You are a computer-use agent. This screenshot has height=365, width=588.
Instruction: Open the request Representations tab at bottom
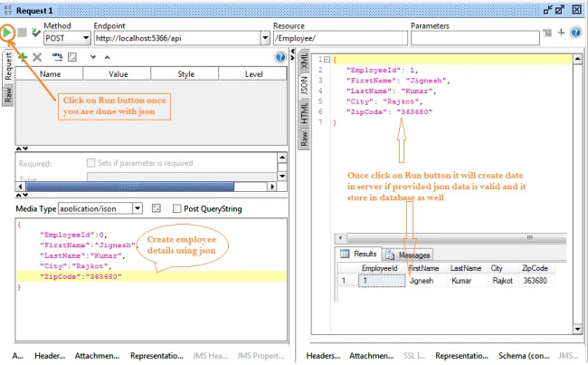pos(156,356)
